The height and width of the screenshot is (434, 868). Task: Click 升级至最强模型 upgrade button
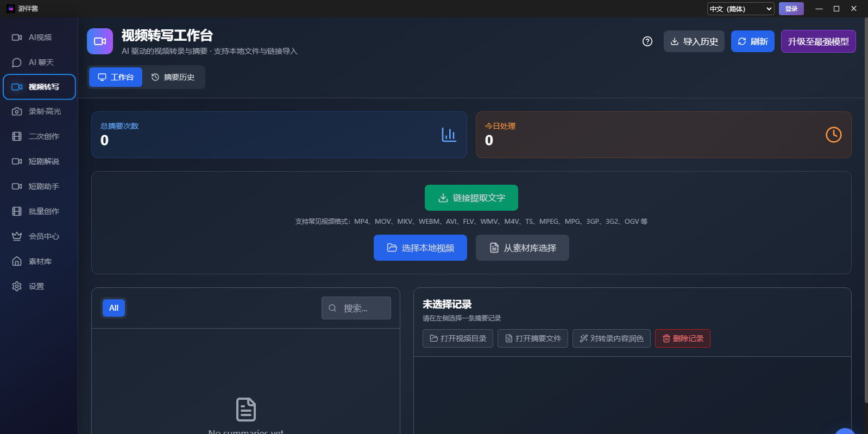[818, 41]
